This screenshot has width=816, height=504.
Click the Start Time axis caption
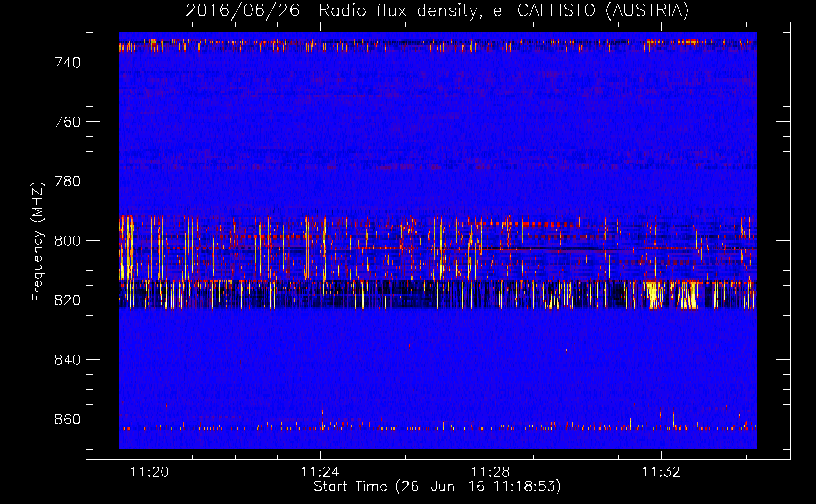437,487
